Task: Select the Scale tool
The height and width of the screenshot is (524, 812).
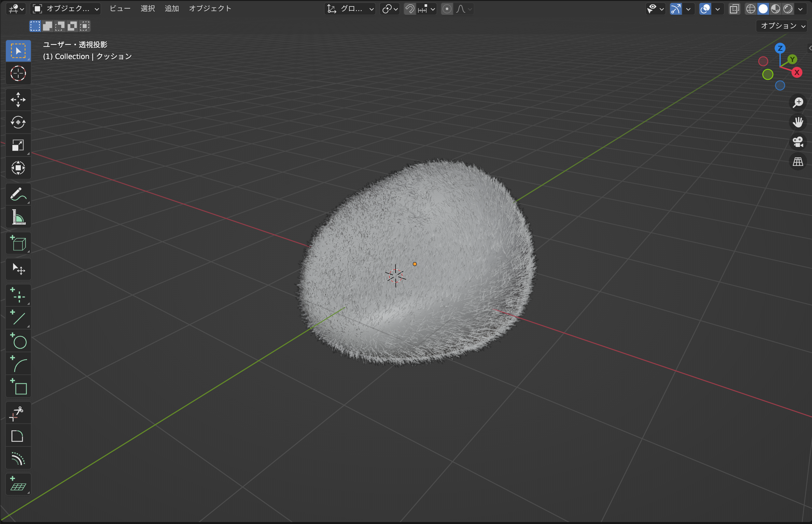Action: click(x=18, y=145)
